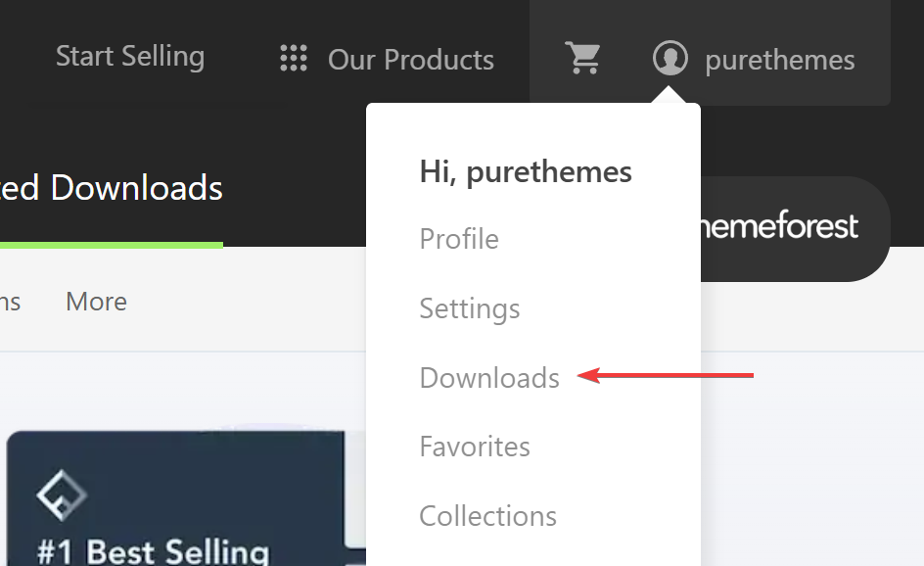The image size is (924, 566).
Task: Toggle the purethemes account dropdown
Action: (779, 60)
